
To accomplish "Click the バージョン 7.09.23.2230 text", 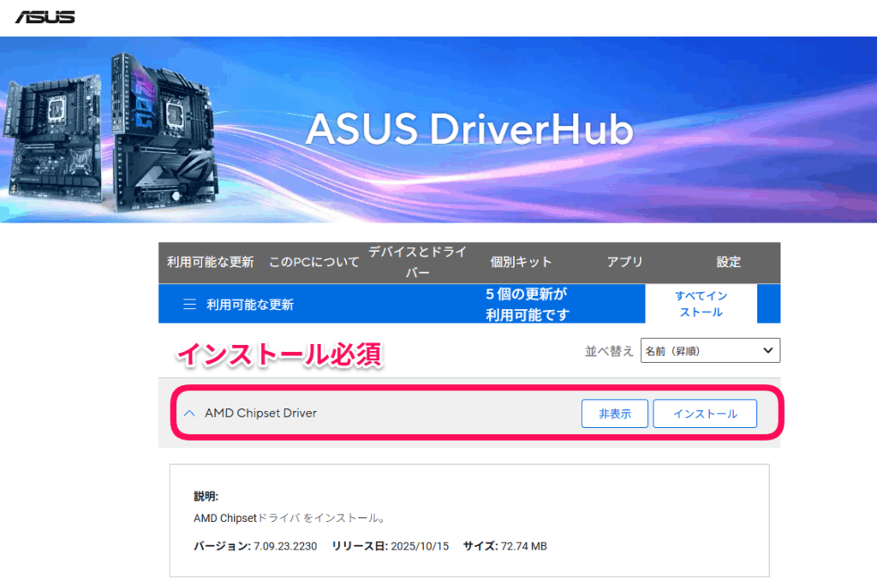I will click(256, 546).
